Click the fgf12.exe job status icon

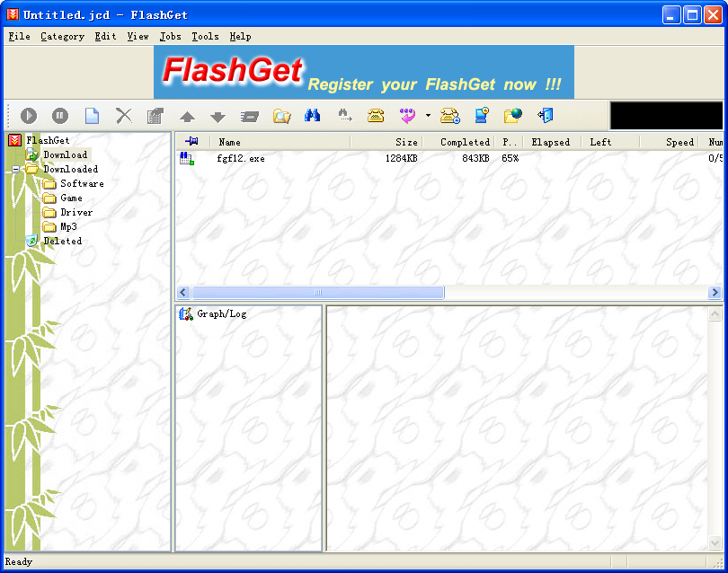tap(187, 158)
